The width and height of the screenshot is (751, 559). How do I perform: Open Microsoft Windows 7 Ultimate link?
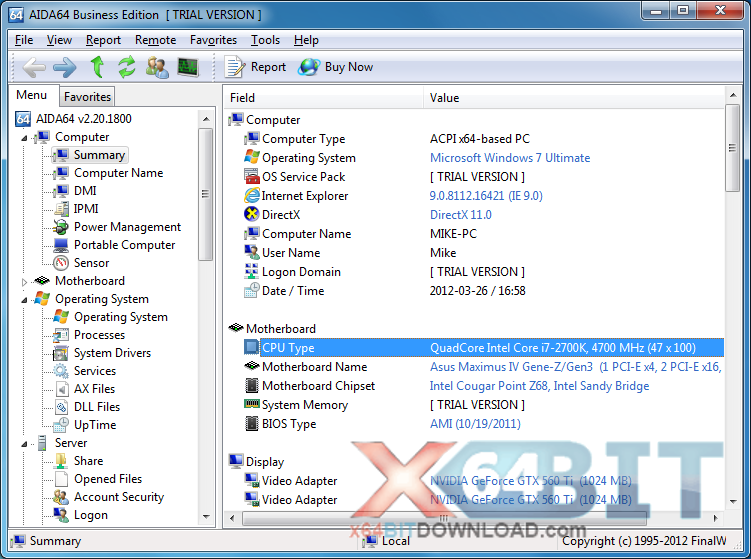point(510,158)
